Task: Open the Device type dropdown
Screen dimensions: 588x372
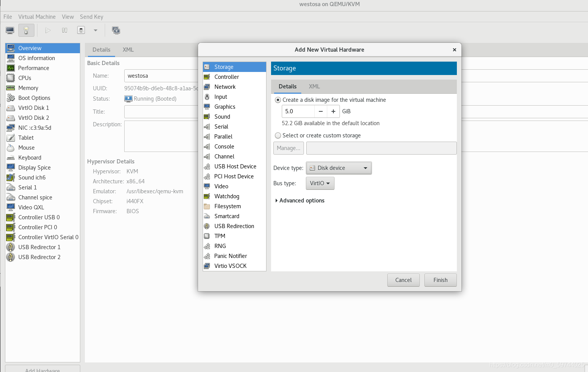Action: click(x=338, y=168)
